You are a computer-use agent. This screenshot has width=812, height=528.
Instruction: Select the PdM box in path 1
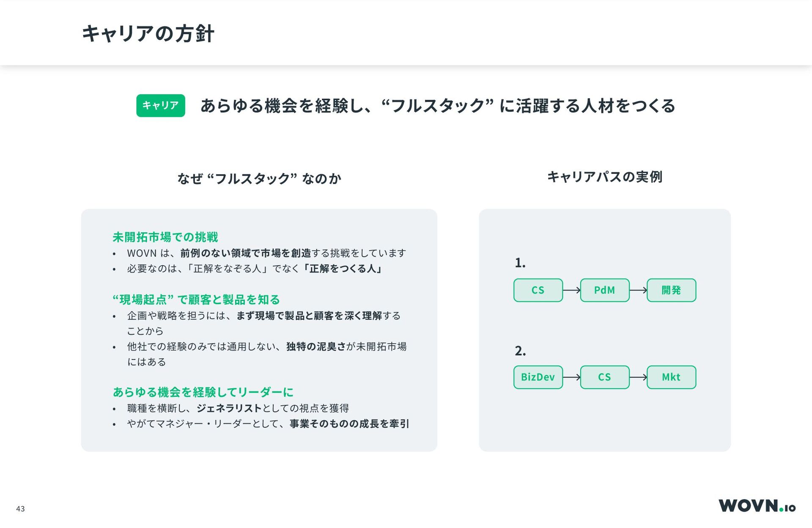[605, 290]
